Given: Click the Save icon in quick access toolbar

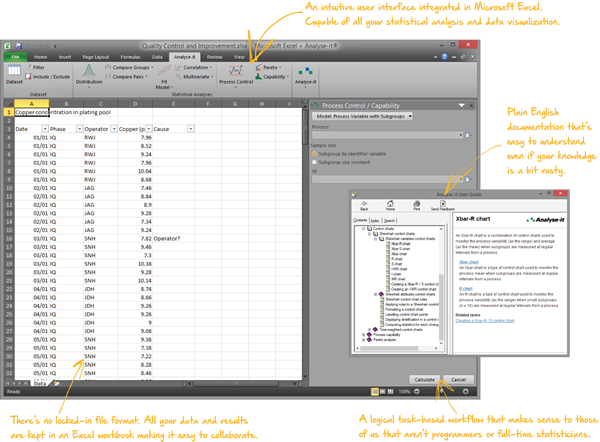Looking at the screenshot, I should [x=18, y=46].
